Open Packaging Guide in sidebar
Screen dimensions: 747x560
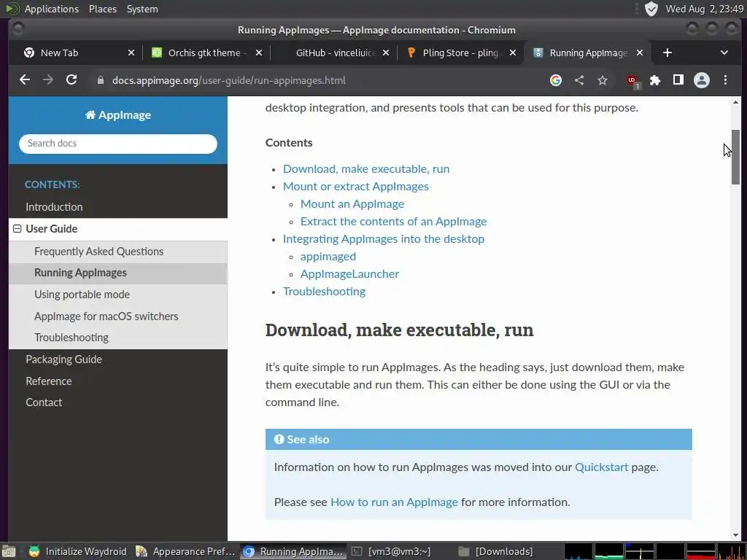click(x=64, y=359)
